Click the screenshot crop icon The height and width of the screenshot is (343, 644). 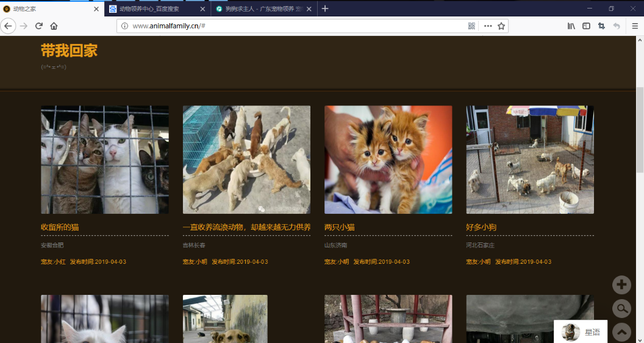(x=602, y=26)
